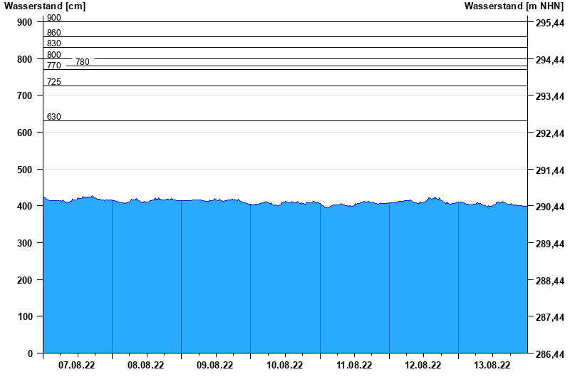Select the 08.08.22 date on the time axis
Screen dimensions: 570x392
(x=146, y=366)
